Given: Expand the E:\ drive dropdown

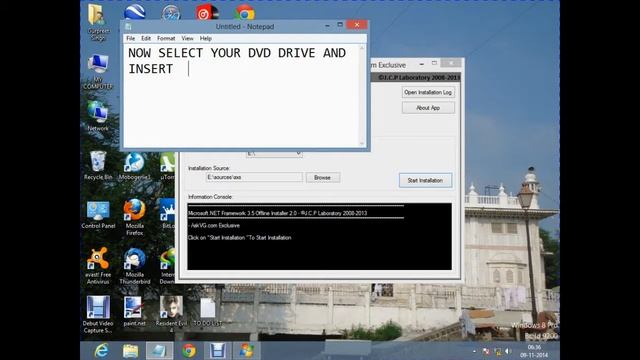Looking at the screenshot, I should coord(298,154).
